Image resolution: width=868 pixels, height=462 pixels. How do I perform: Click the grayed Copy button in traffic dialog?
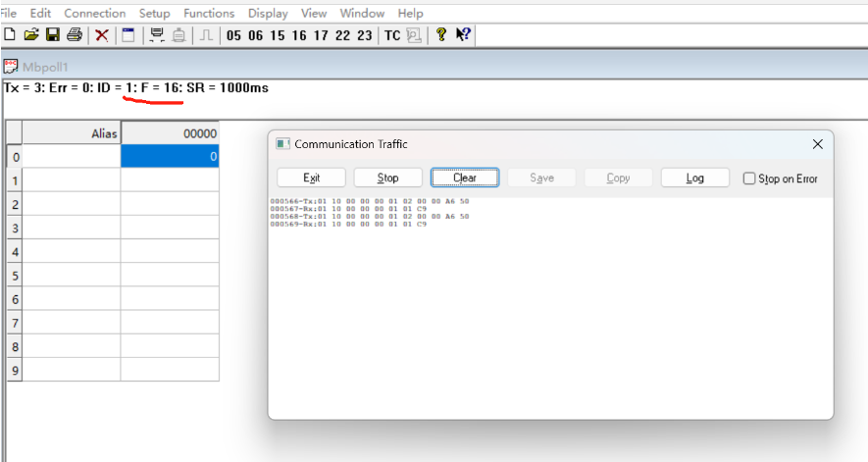click(x=618, y=178)
